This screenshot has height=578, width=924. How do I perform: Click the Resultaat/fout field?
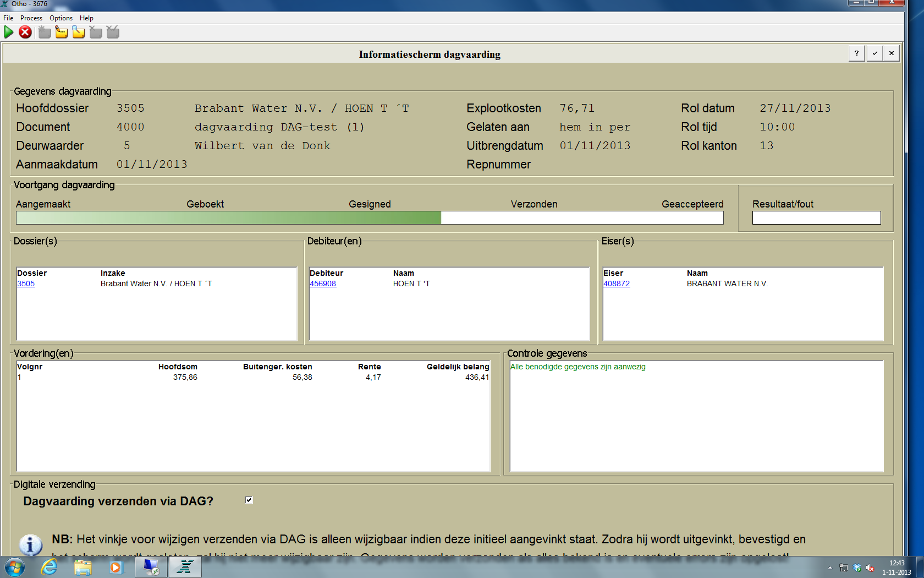pos(816,218)
